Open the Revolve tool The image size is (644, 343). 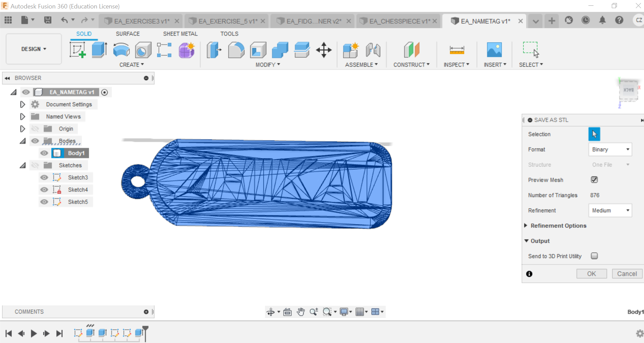pos(121,49)
